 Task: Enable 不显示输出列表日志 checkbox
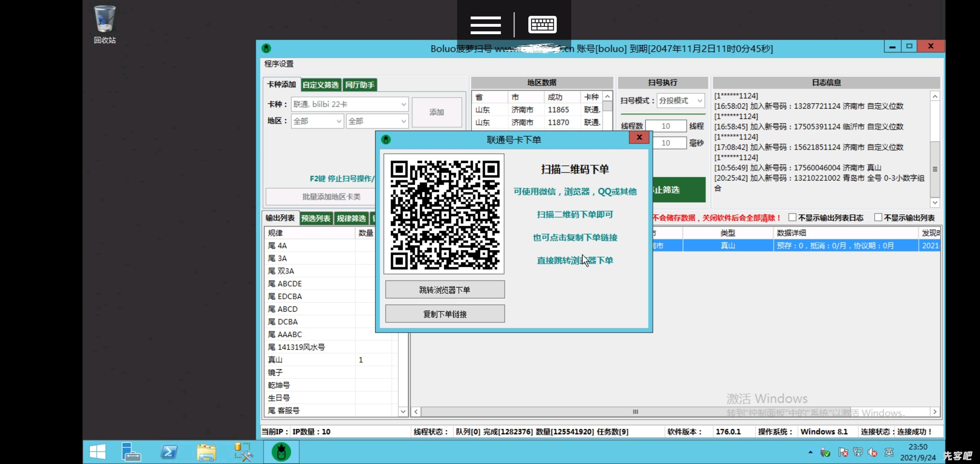[x=792, y=217]
